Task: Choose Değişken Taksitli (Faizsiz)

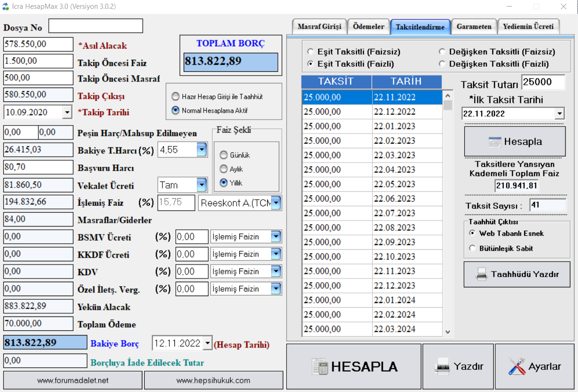Action: tap(441, 52)
